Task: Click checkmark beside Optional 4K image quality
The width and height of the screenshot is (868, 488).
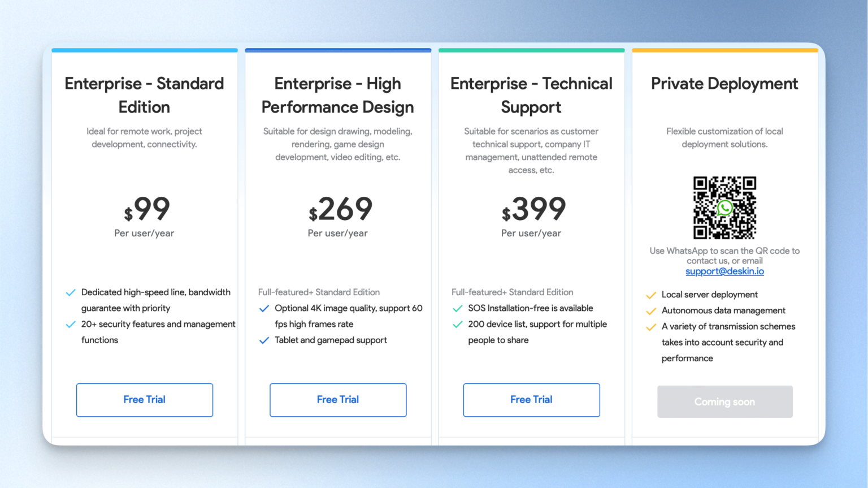Action: pos(264,309)
